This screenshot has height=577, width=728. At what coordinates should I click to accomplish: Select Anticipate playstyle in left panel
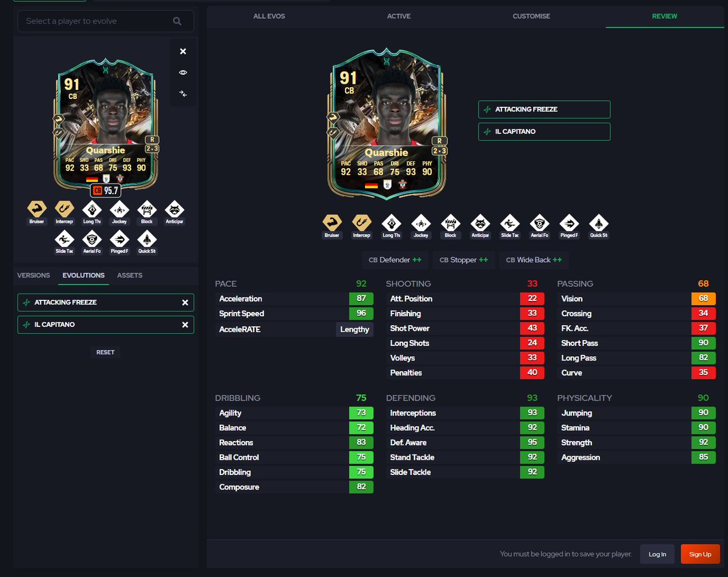click(175, 212)
